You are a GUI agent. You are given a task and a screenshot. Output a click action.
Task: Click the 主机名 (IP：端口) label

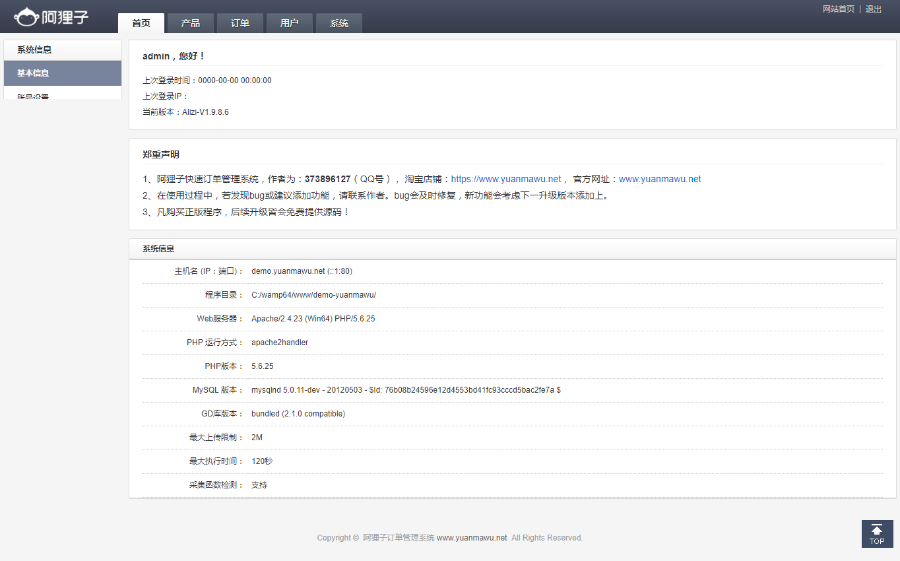click(x=208, y=271)
